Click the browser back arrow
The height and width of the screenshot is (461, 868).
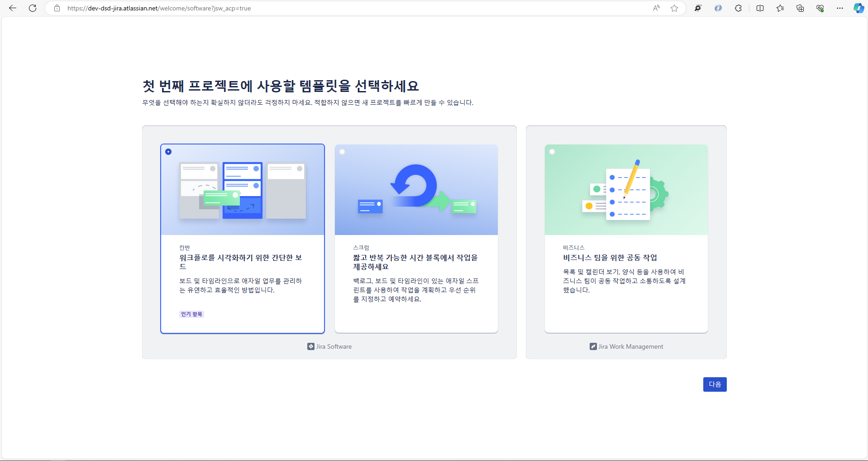(x=13, y=8)
